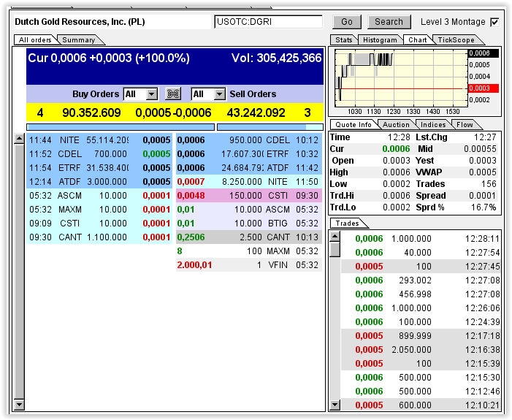Click the trade of 2.050.000
512x420 pixels.
point(421,350)
